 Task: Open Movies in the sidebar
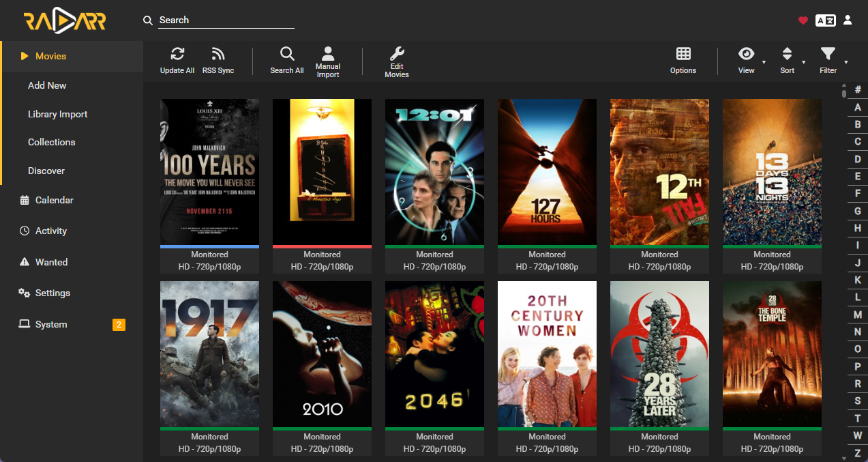[x=72, y=56]
